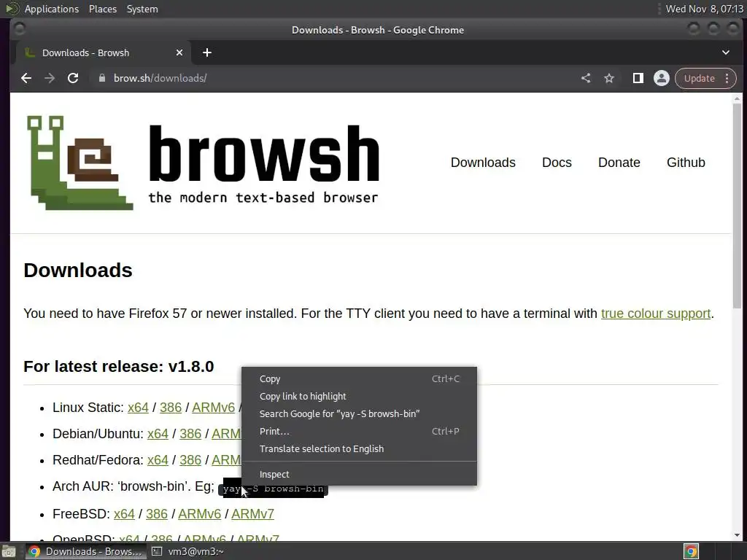Open the Applications menu in top panel
The width and height of the screenshot is (747, 560).
(x=52, y=9)
